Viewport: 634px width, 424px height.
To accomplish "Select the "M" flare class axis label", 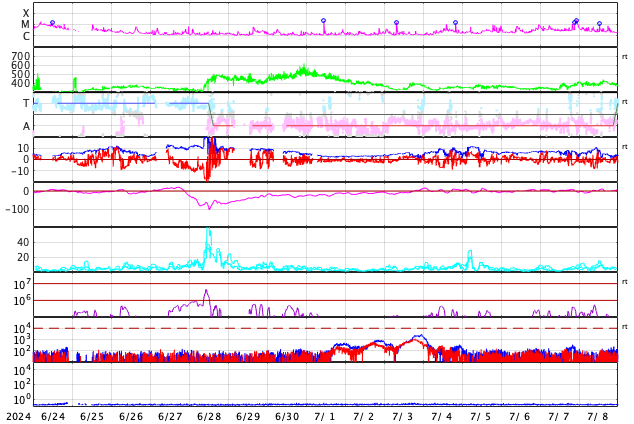I will [x=25, y=24].
